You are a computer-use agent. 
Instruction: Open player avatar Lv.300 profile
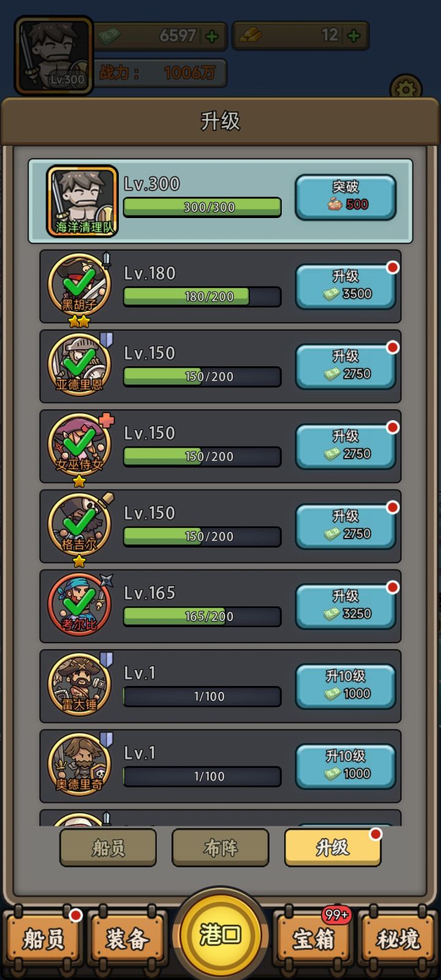54,56
